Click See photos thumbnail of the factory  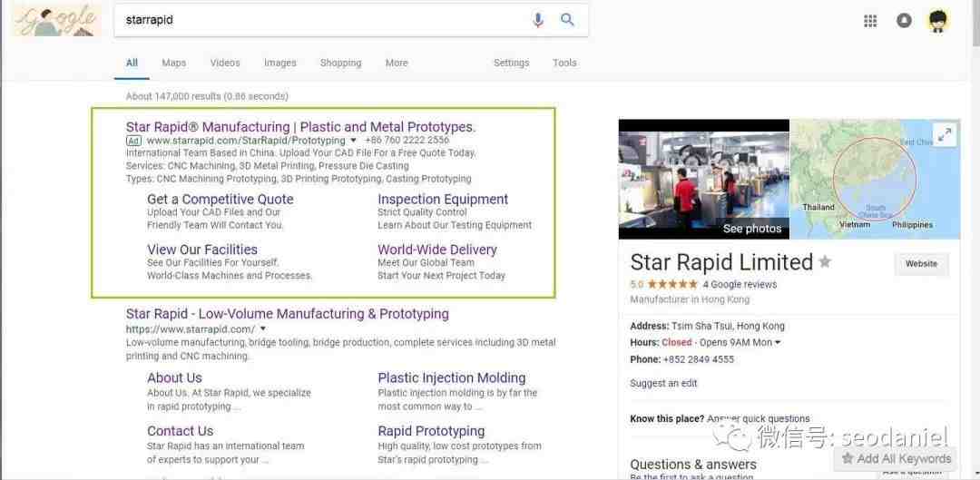click(704, 180)
